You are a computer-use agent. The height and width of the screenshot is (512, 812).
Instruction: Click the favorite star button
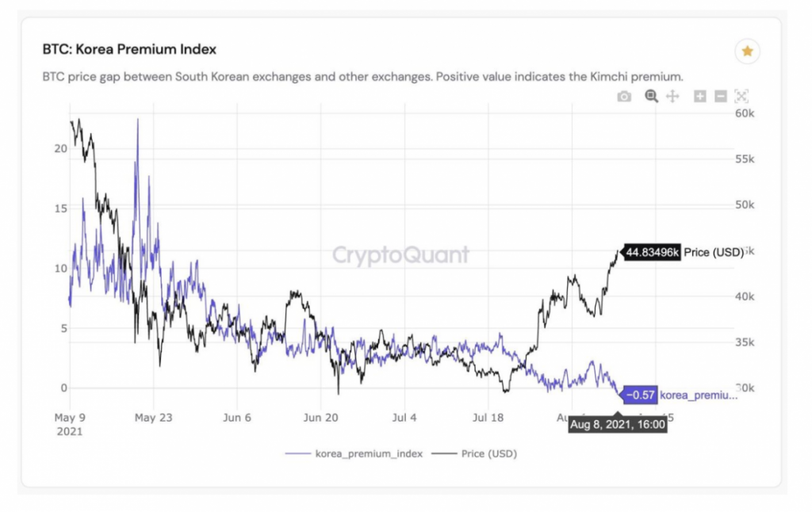[x=747, y=52]
